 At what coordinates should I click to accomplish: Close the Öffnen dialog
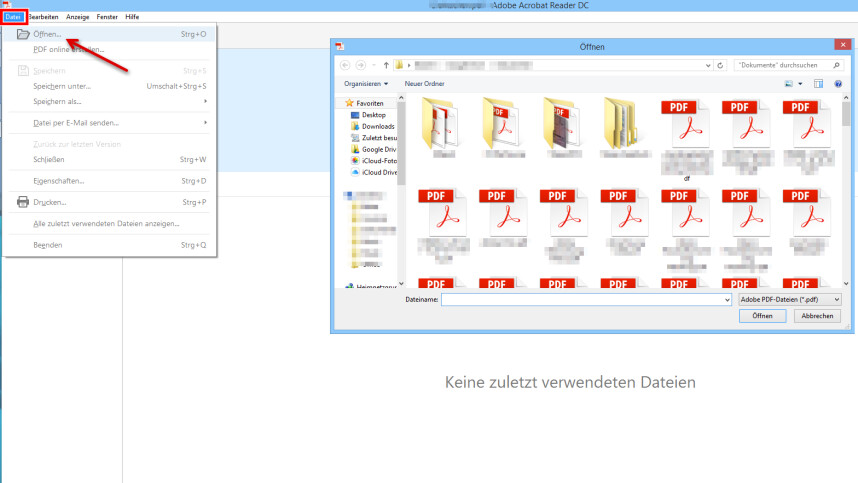(843, 45)
